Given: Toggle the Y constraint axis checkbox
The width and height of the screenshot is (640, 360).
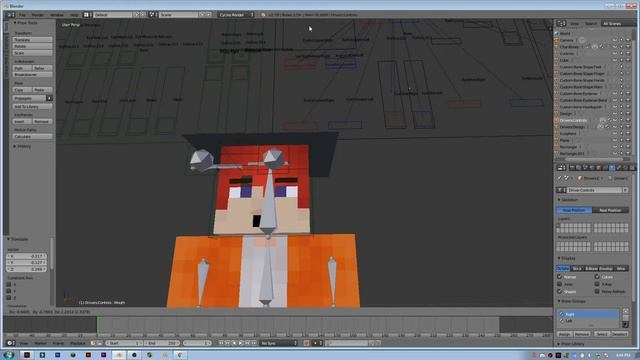Looking at the screenshot, I should click(9, 291).
